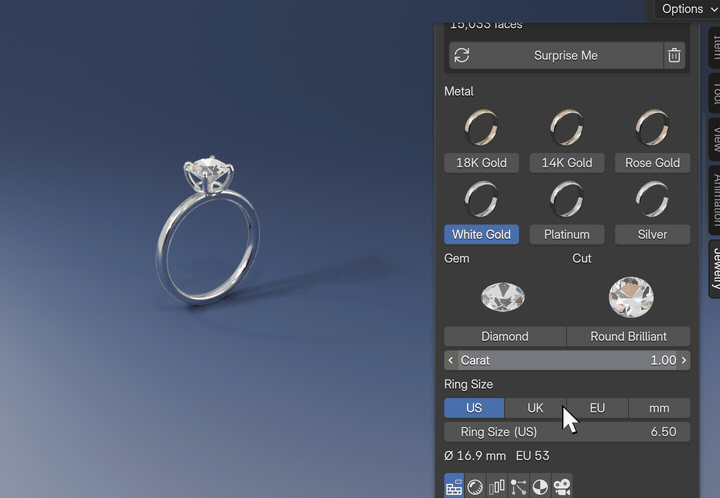The width and height of the screenshot is (720, 498).
Task: Click the "EU 53" size text
Action: tap(533, 456)
